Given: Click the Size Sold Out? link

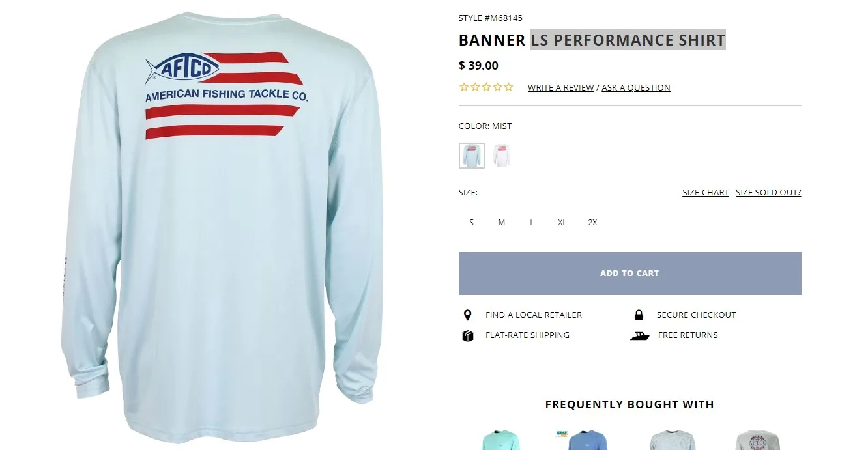Looking at the screenshot, I should click(x=768, y=193).
